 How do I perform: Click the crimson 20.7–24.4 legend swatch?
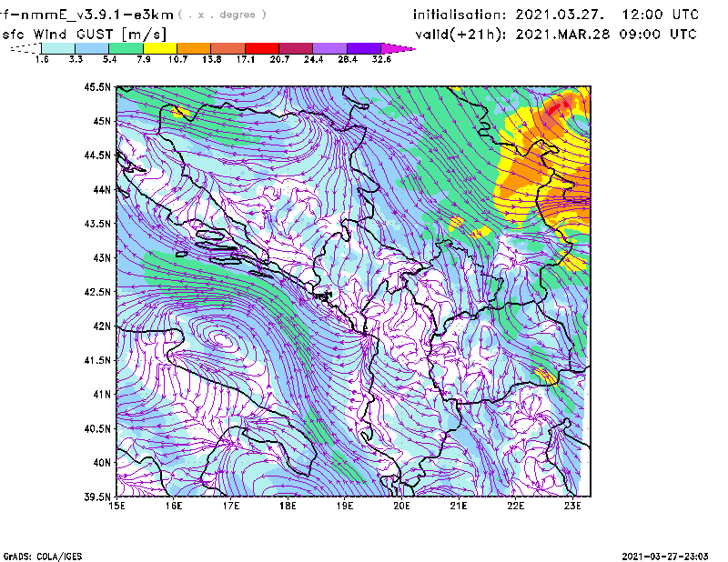click(296, 48)
